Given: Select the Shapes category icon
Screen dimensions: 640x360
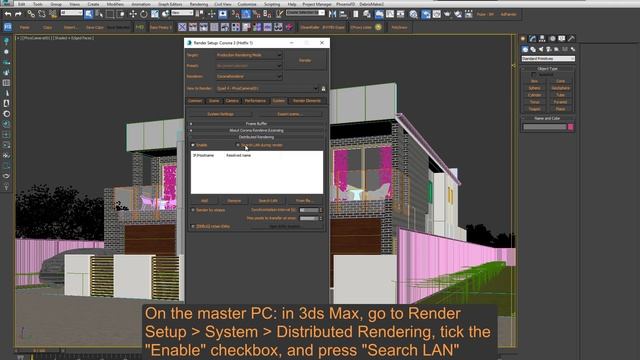Looking at the screenshot, I should point(533,49).
